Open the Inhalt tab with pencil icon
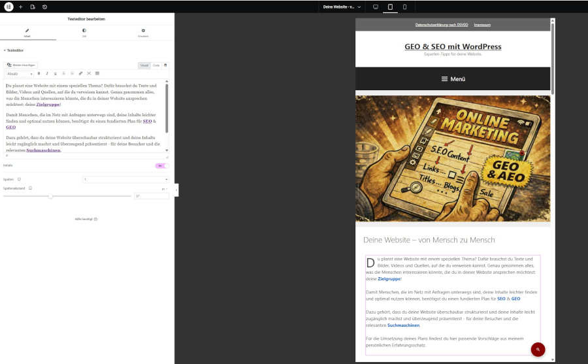588x364 pixels. click(x=27, y=33)
